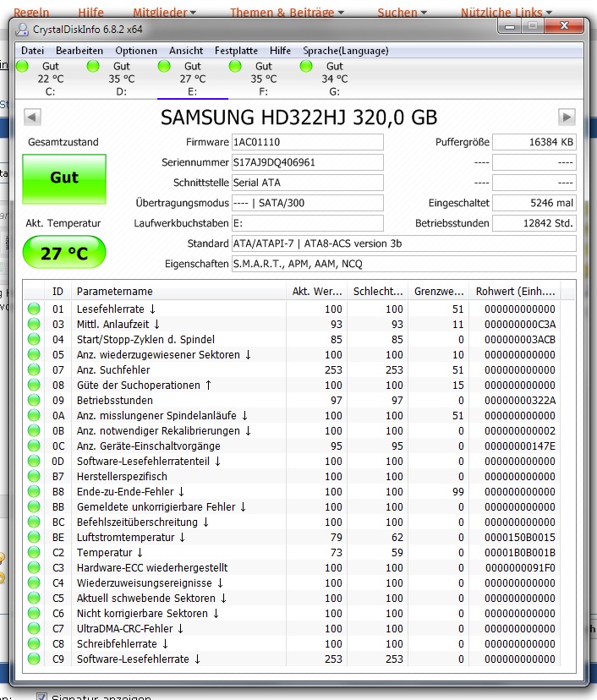Viewport: 597px width, 700px height.
Task: Click status circle of Hardware-ECC wiederhergestellt row
Action: click(34, 567)
